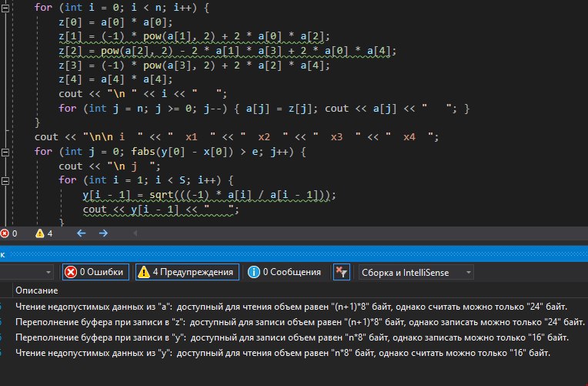Viewport: 588px width, 386px height.
Task: Select the warning about reading invalid data from "a"
Action: [292, 307]
